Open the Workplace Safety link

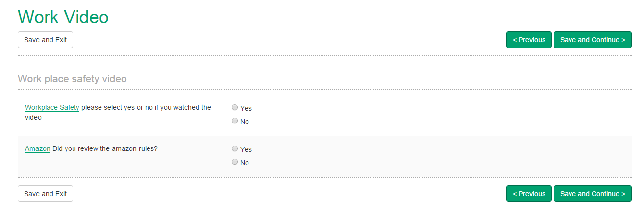click(x=52, y=107)
